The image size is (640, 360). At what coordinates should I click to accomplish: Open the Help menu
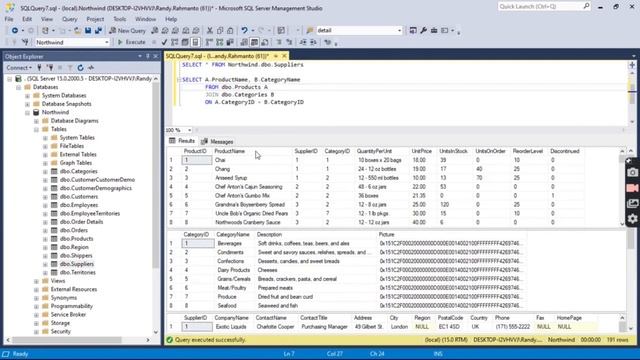point(171,19)
